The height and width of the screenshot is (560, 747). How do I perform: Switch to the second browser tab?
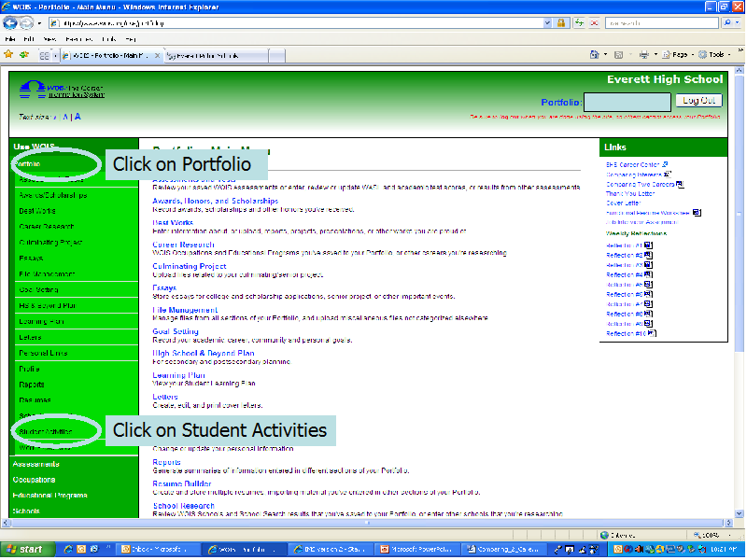(x=216, y=56)
